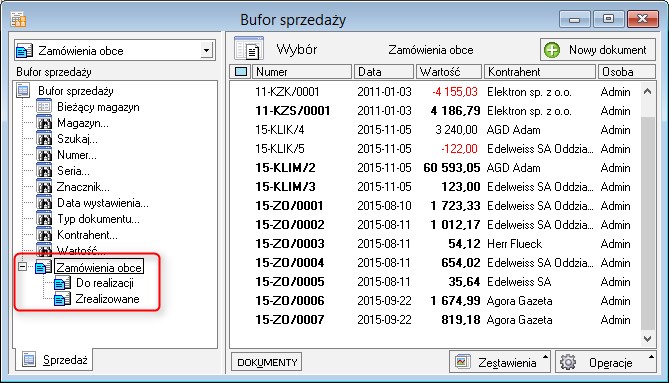Click the Kontrahent... search item

tap(87, 235)
